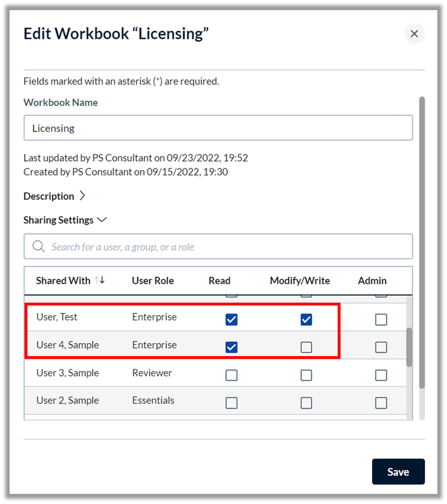This screenshot has width=447, height=504.
Task: Check Admin for User, Test
Action: (x=381, y=320)
